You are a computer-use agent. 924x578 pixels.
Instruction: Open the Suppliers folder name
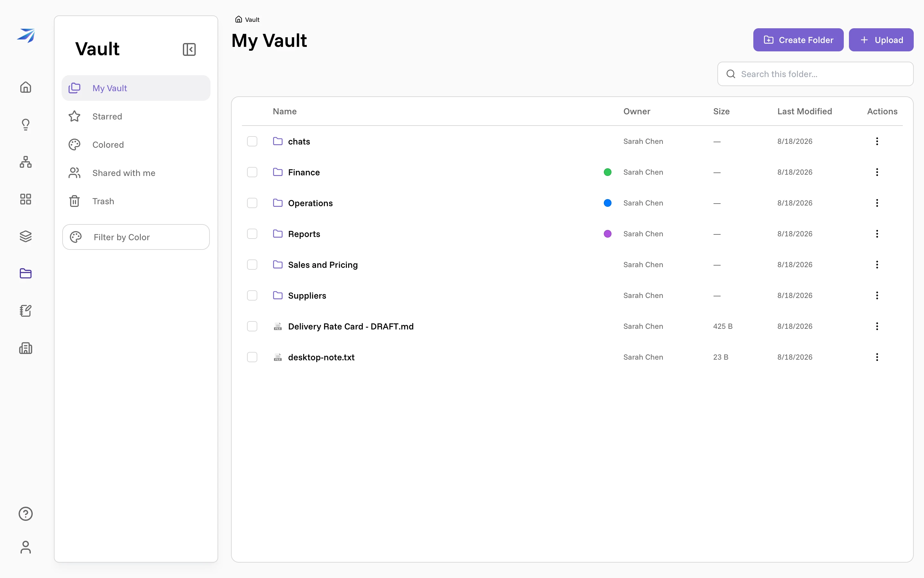(307, 296)
